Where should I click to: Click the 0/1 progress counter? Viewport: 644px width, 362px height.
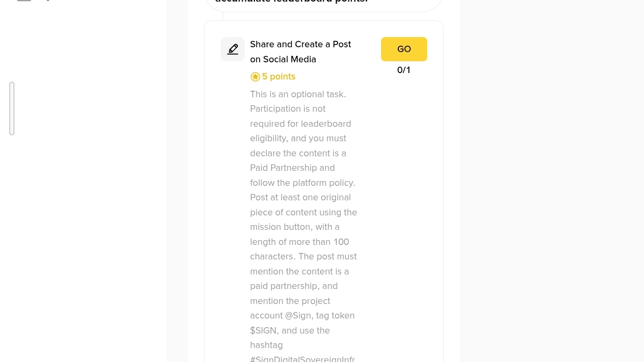click(404, 70)
